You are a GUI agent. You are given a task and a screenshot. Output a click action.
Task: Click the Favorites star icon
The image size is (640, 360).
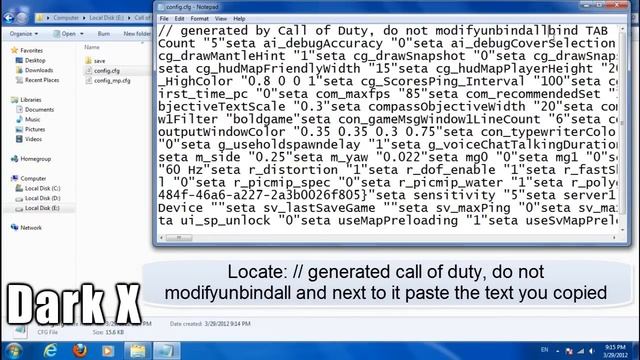pyautogui.click(x=14, y=50)
